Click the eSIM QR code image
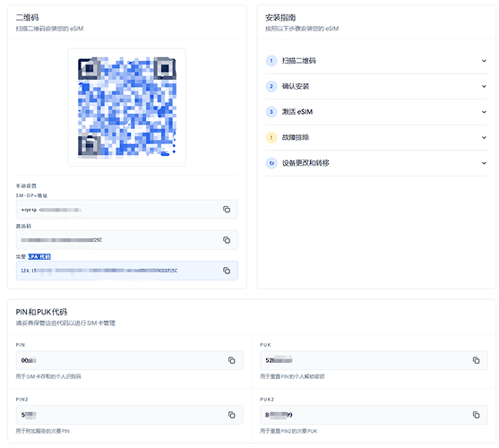The width and height of the screenshot is (499, 448). (x=126, y=108)
